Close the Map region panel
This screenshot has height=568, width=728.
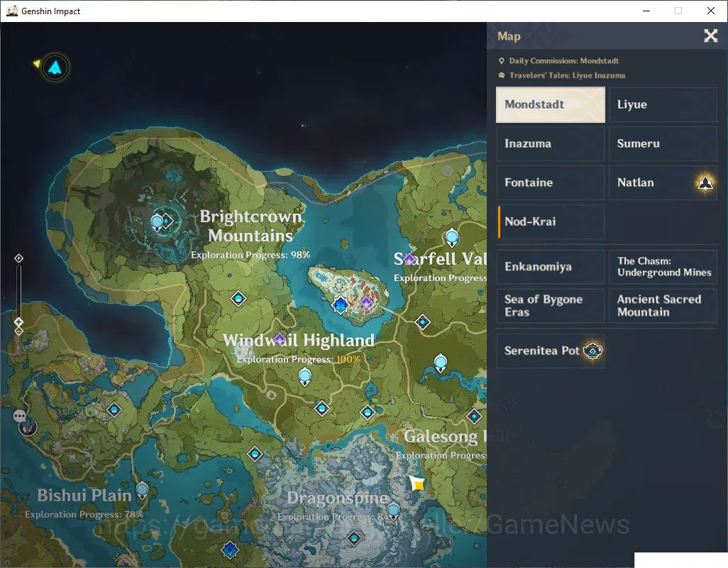click(710, 35)
